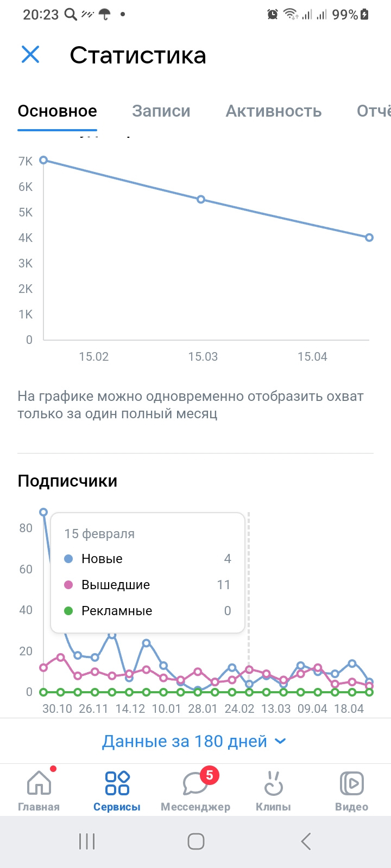
Task: Switch to the Активность tab
Action: (274, 111)
